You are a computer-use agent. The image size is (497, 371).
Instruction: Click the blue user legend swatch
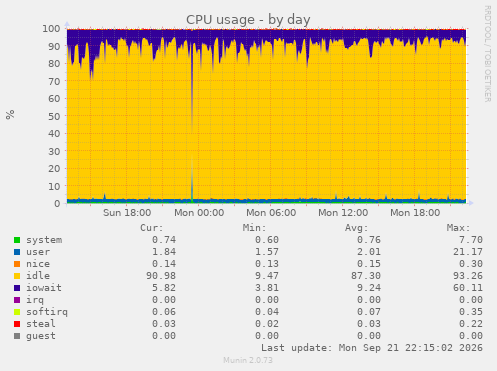point(17,252)
